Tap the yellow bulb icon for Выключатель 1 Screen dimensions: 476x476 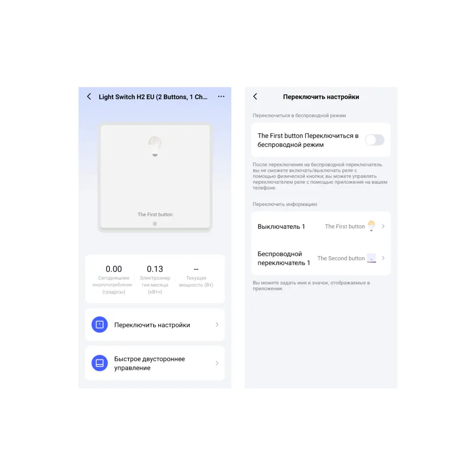pyautogui.click(x=371, y=226)
